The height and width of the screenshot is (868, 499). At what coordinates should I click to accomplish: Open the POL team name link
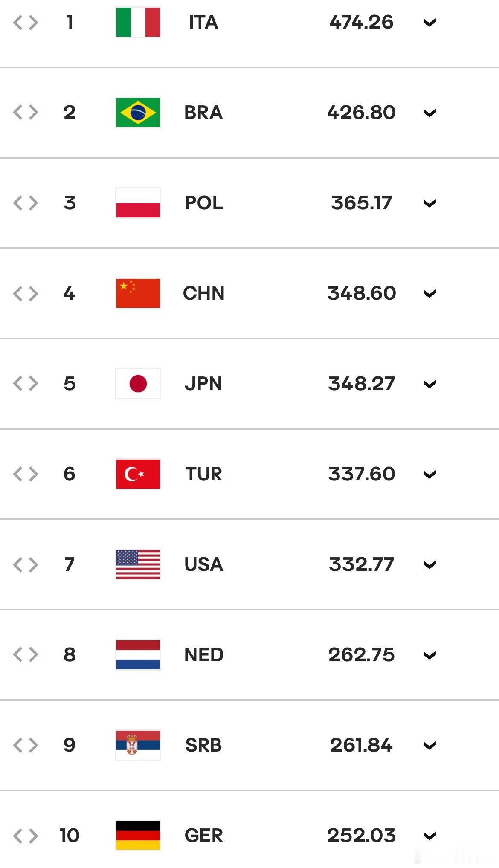204,203
